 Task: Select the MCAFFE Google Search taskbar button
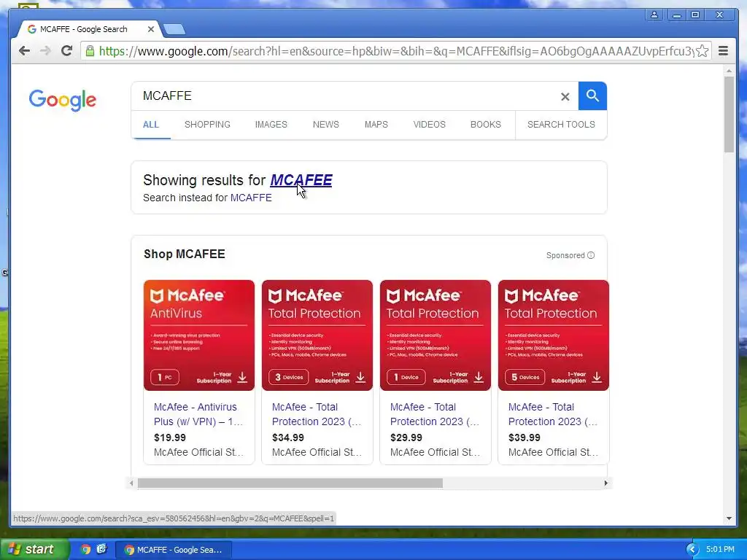click(x=174, y=550)
